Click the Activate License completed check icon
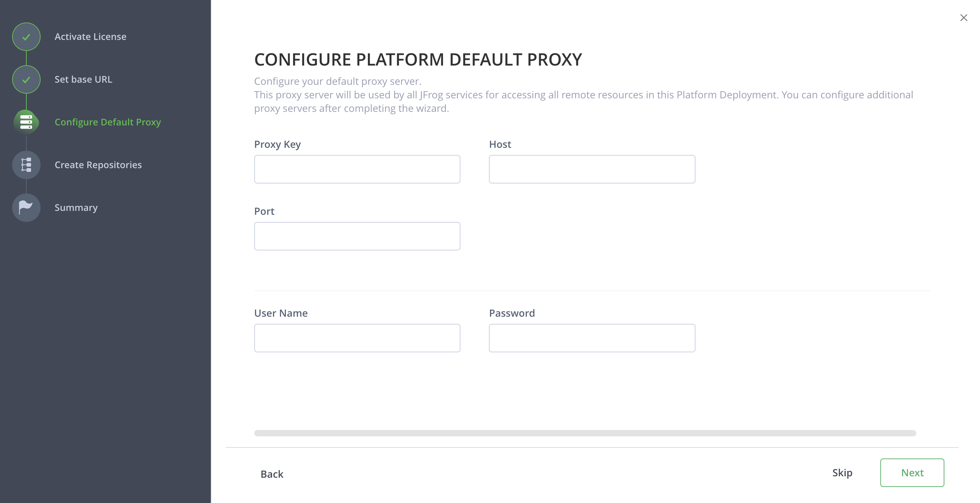The width and height of the screenshot is (980, 503). (26, 37)
